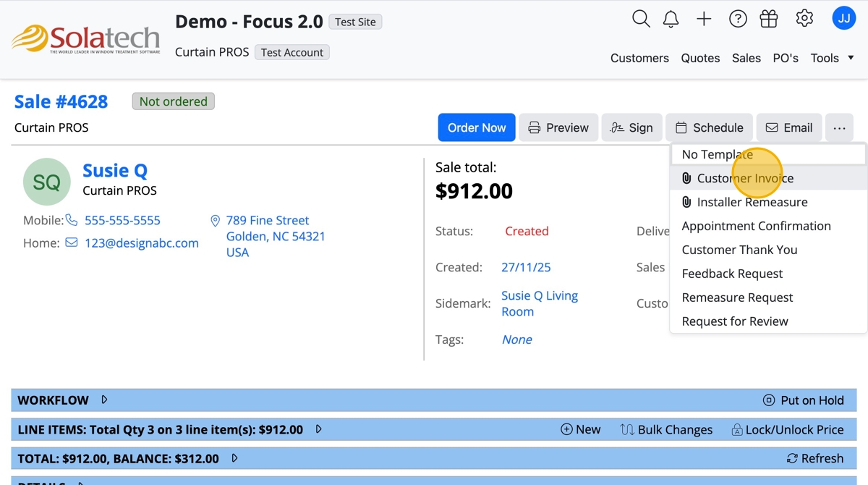
Task: Click the Put on Hold button
Action: click(804, 400)
